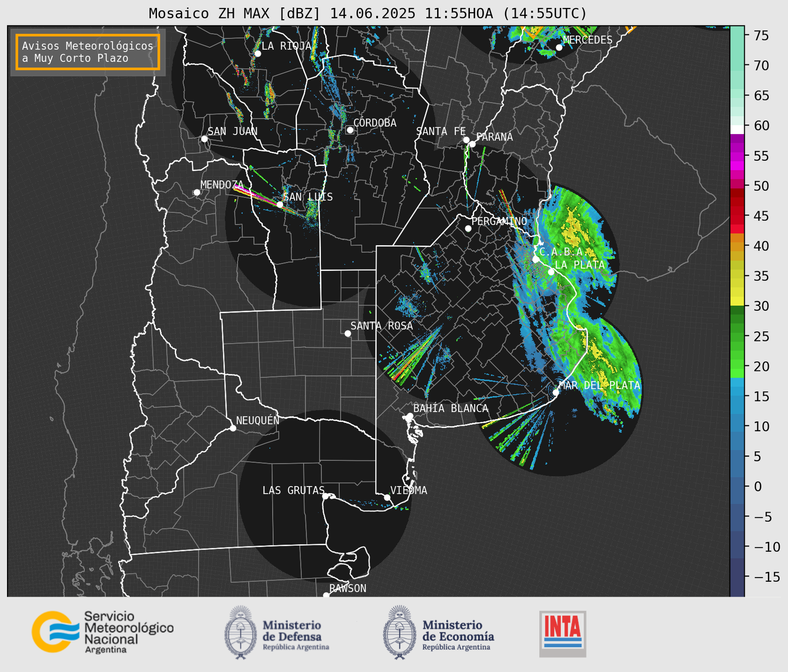This screenshot has height=672, width=788.
Task: Click the LAS GRUTAS map label text
Action: click(293, 490)
